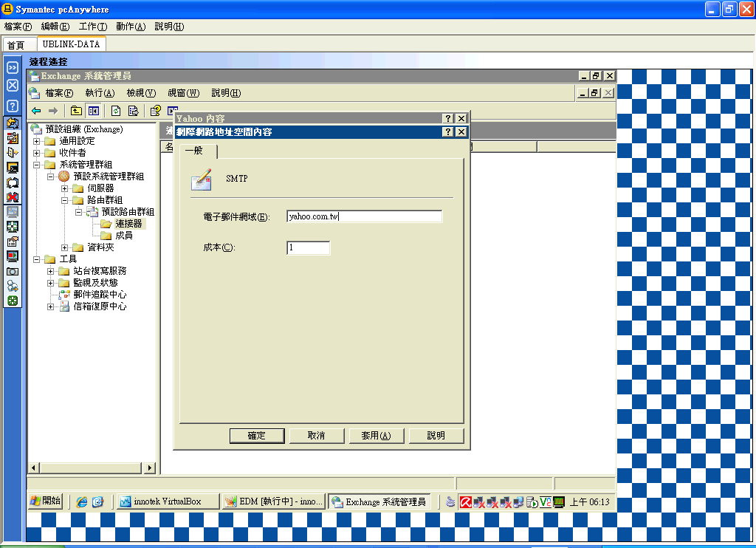Image resolution: width=756 pixels, height=548 pixels.
Task: Click the 套用(A) button
Action: 376,436
